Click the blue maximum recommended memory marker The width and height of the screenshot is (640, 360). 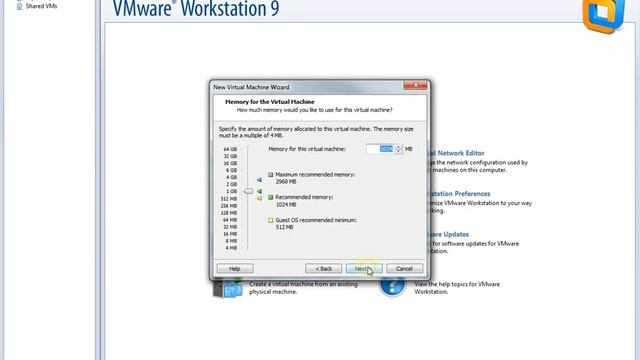pyautogui.click(x=259, y=180)
